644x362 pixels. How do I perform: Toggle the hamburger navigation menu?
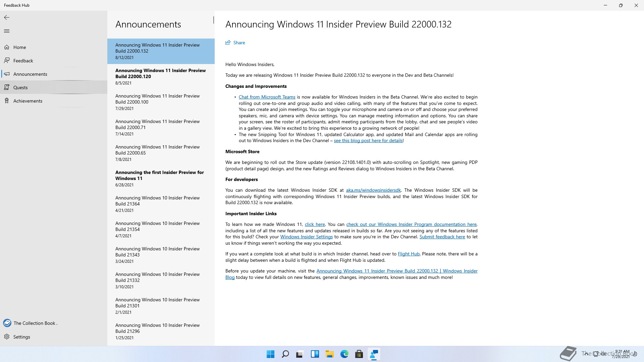(x=7, y=31)
